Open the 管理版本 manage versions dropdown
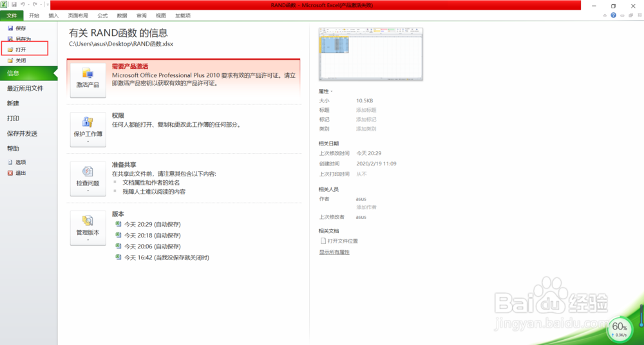644x345 pixels. pos(88,228)
